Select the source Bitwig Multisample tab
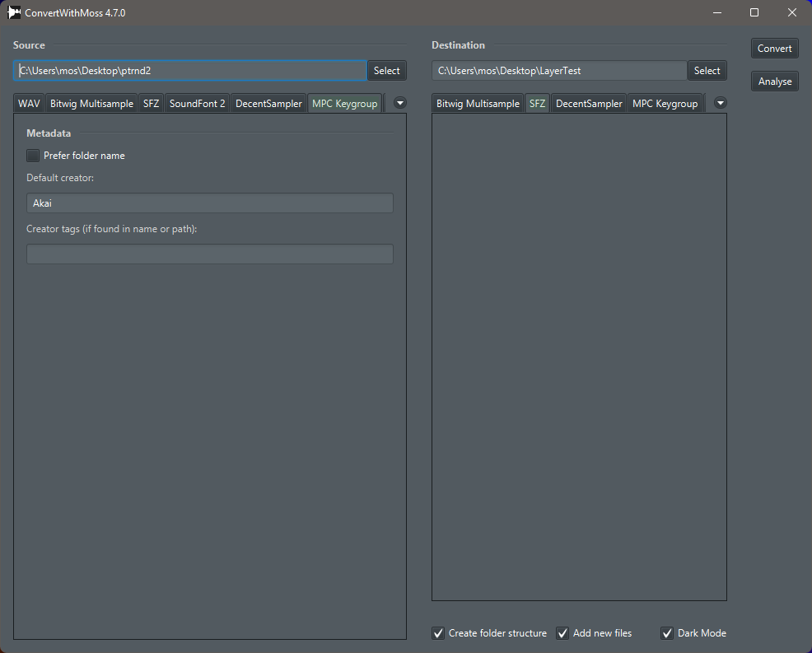The height and width of the screenshot is (653, 812). (91, 104)
